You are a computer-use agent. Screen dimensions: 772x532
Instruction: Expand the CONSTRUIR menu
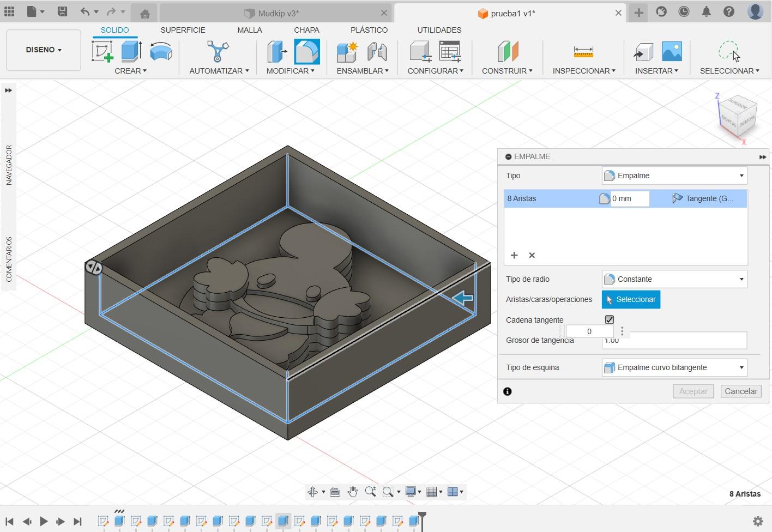(x=507, y=71)
